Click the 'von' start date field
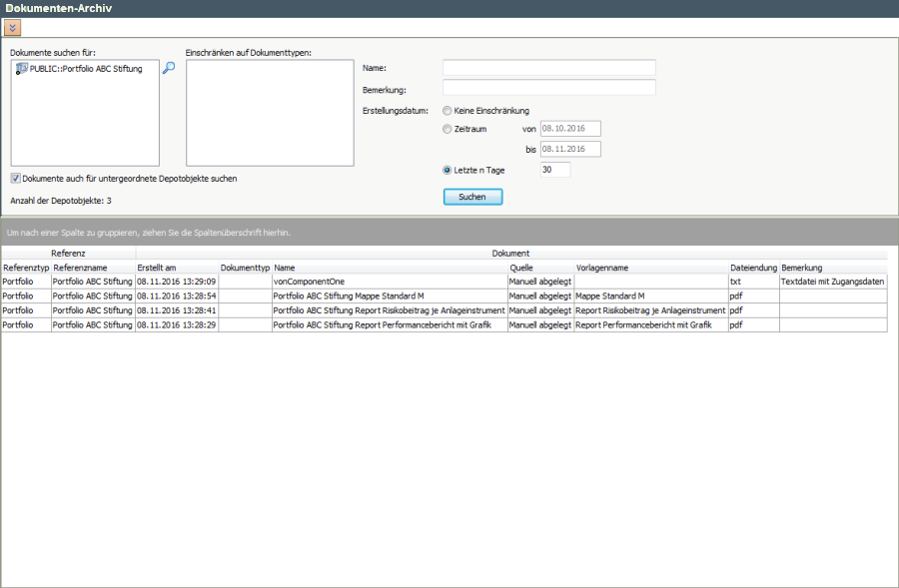Screen dimensions: 899x588 pyautogui.click(x=569, y=129)
